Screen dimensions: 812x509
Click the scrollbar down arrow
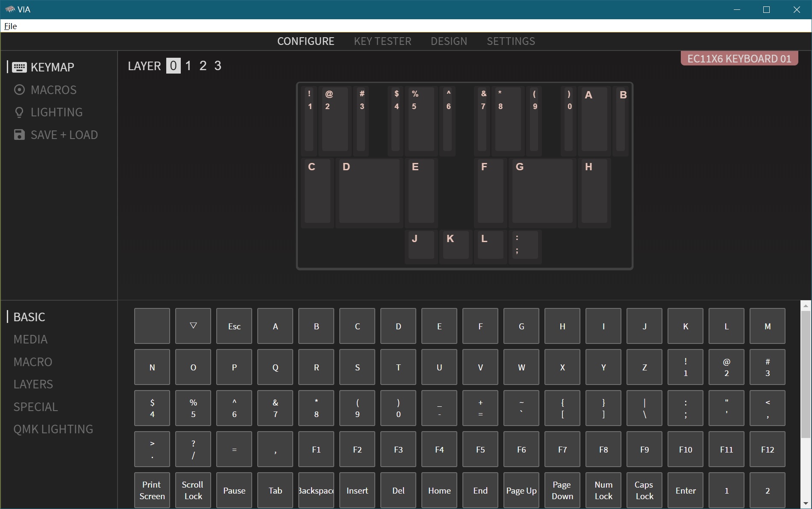pos(806,503)
